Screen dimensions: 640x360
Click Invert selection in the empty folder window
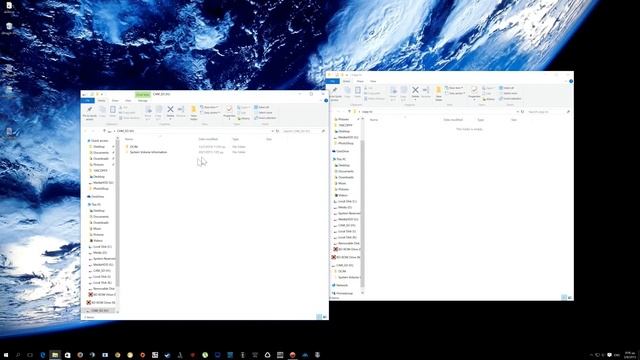point(510,98)
